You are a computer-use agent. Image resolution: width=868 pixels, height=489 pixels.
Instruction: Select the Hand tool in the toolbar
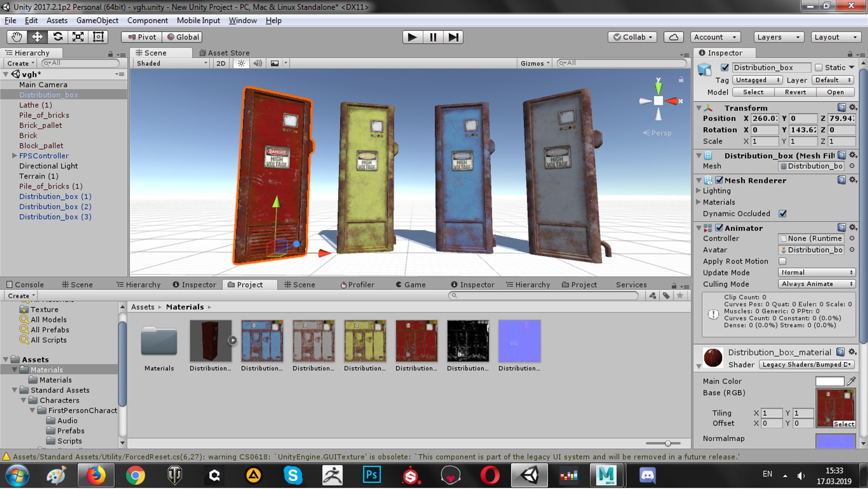click(17, 37)
